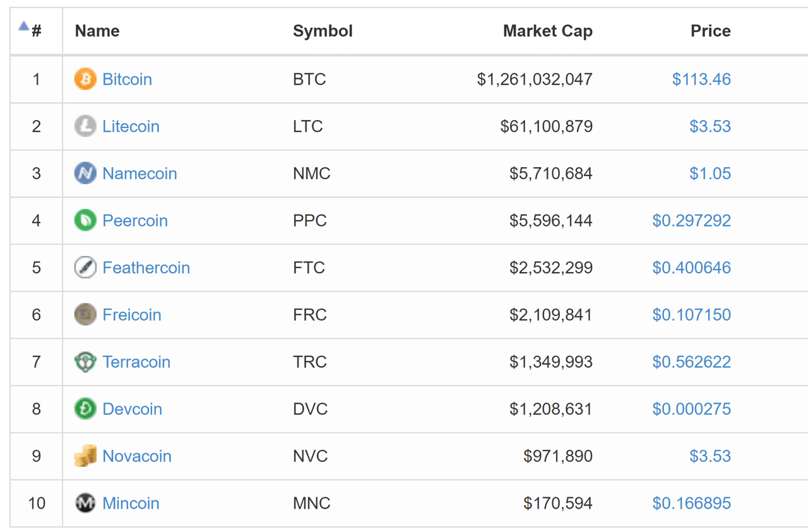808x532 pixels.
Task: Click the Litecoin logo icon
Action: (x=85, y=126)
